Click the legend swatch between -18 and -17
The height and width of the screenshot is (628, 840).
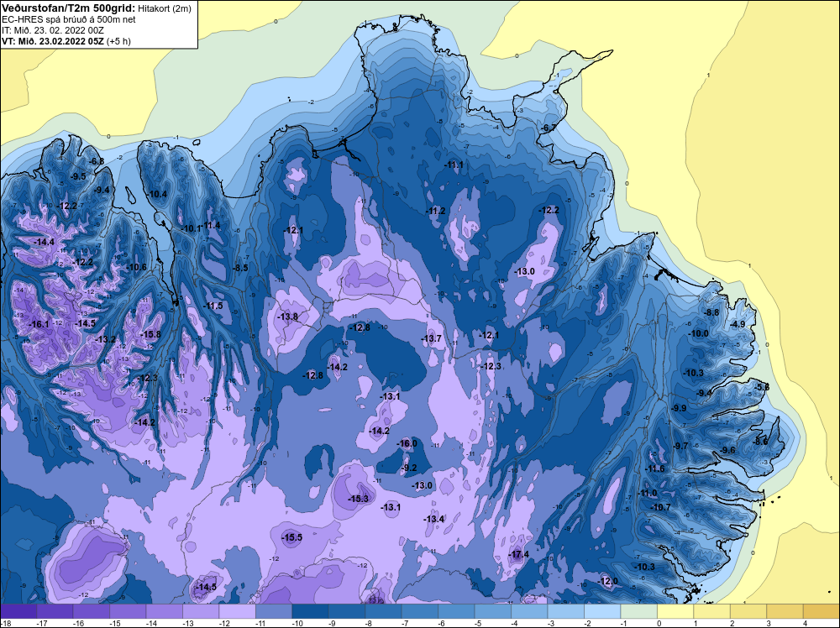(x=18, y=611)
